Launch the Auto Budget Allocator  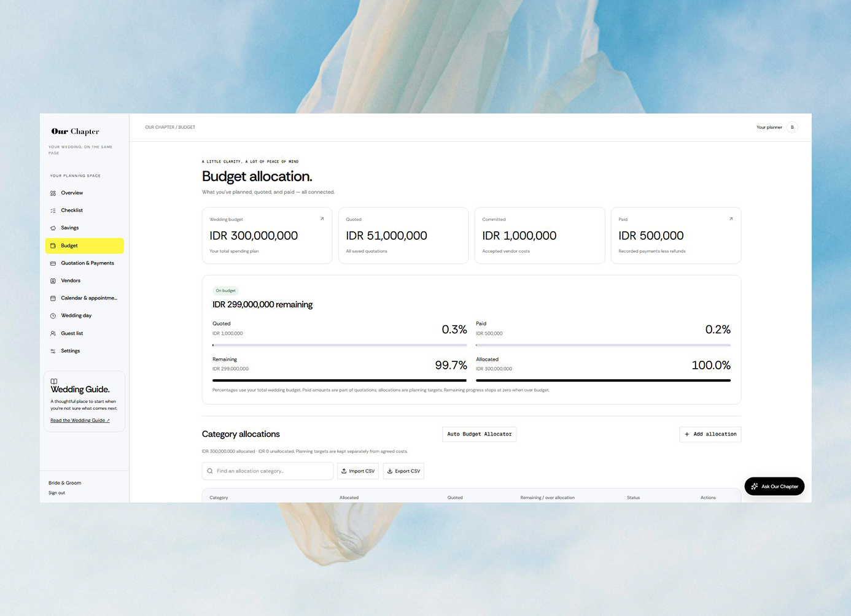[x=480, y=434]
